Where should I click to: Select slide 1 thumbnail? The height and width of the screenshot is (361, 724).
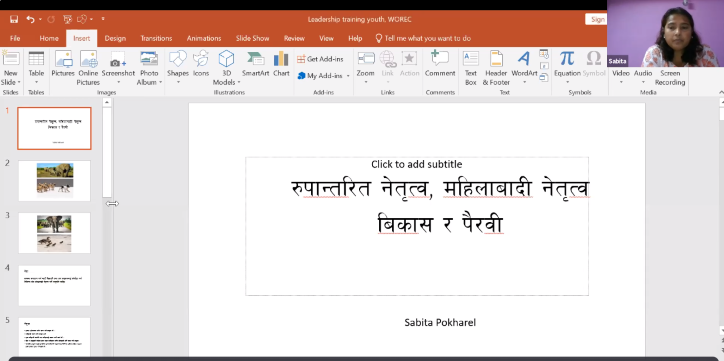pos(54,128)
